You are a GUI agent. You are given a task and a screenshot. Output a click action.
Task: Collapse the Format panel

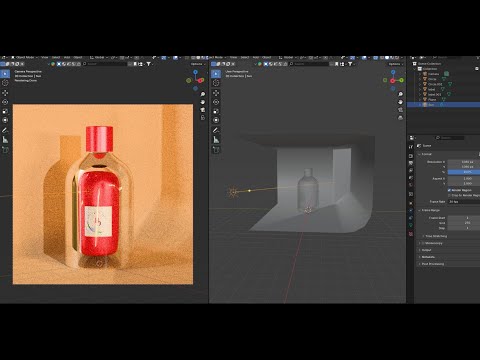(419, 154)
